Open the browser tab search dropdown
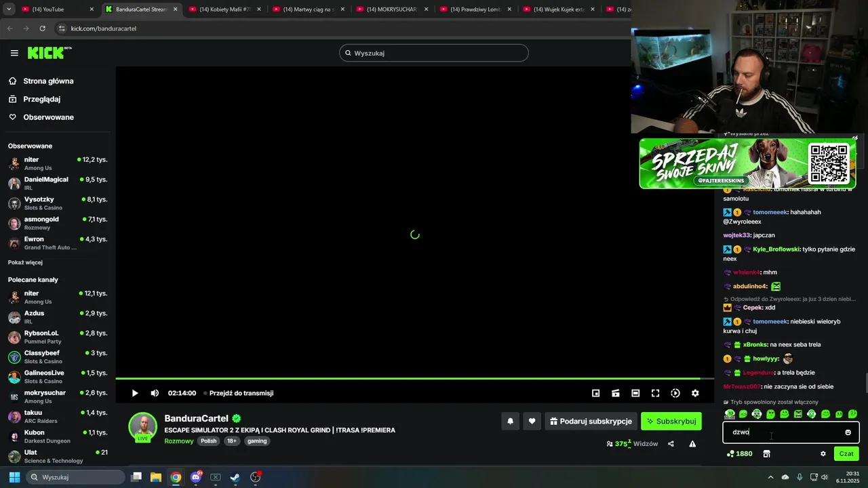 (9, 9)
